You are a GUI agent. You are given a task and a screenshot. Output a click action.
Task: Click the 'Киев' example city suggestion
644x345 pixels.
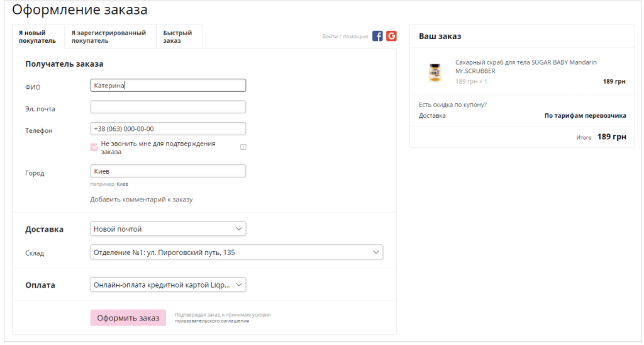(122, 184)
